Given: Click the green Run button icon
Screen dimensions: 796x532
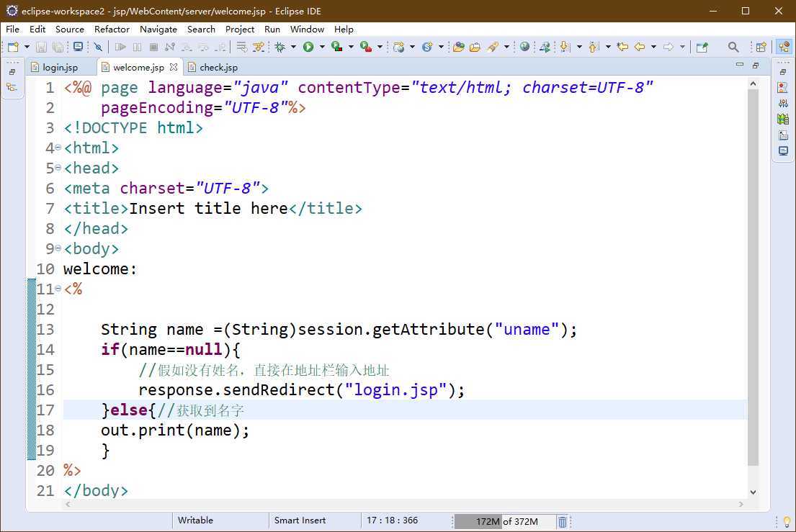Looking at the screenshot, I should [308, 48].
